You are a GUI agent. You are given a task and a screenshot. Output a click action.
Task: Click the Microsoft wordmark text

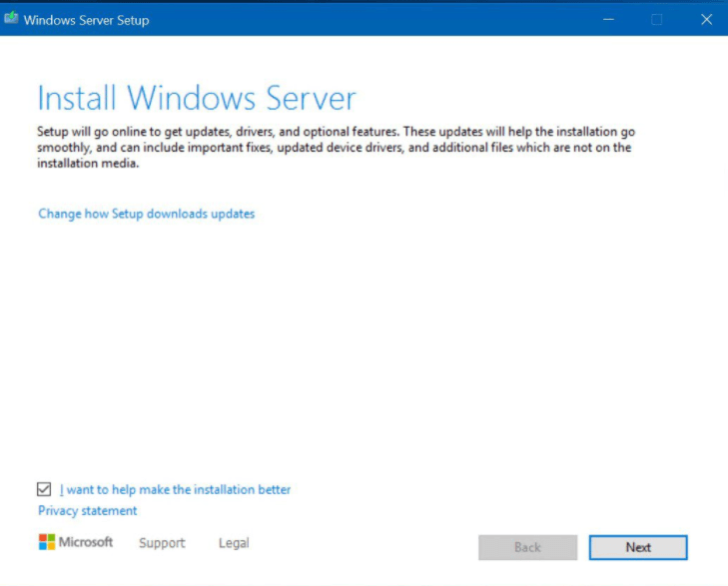tap(86, 542)
